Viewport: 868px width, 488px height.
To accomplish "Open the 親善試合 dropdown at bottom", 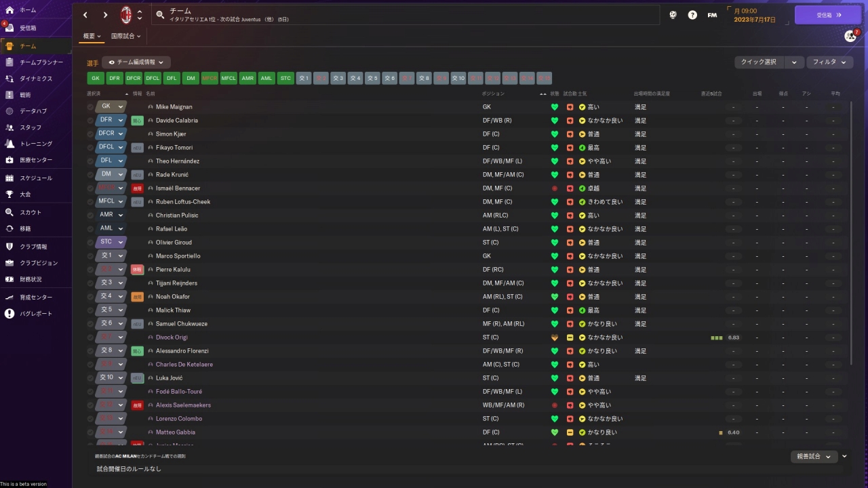I will tap(814, 457).
